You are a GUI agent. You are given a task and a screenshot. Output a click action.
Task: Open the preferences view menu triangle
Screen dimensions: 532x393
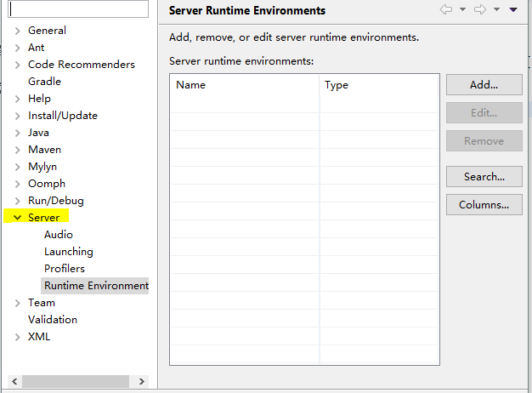coord(512,10)
